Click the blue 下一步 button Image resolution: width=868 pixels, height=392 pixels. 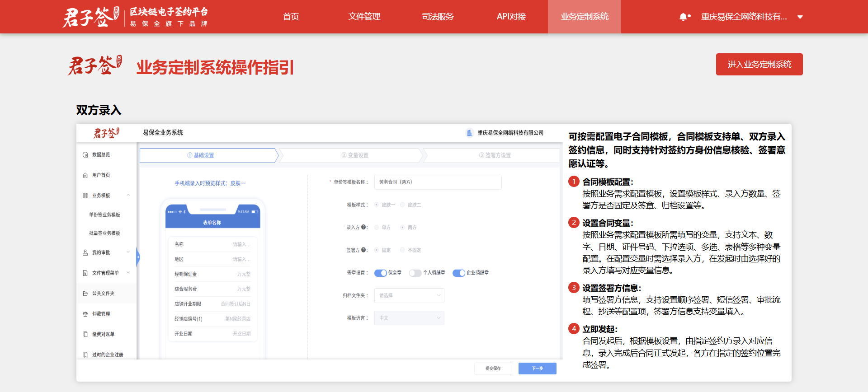click(537, 369)
